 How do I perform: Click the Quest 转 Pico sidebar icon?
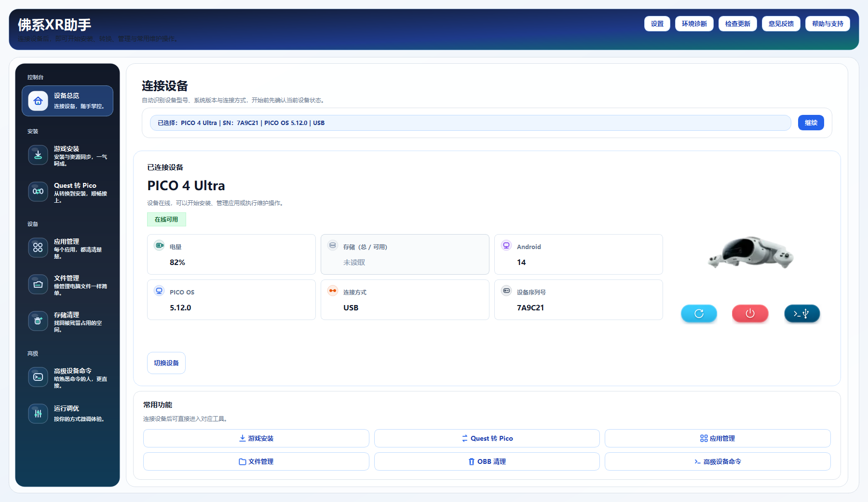pyautogui.click(x=38, y=192)
